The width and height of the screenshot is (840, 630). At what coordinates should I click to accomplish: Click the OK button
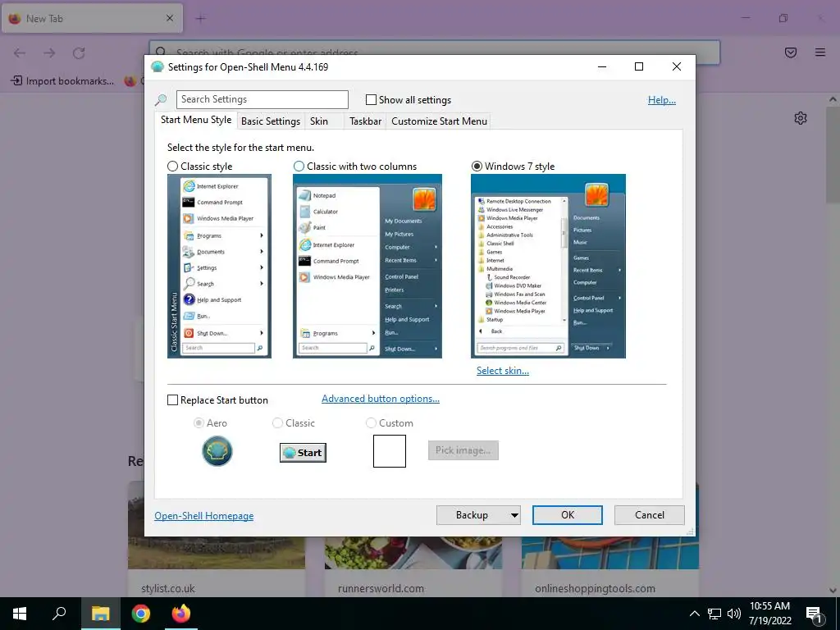pos(568,515)
